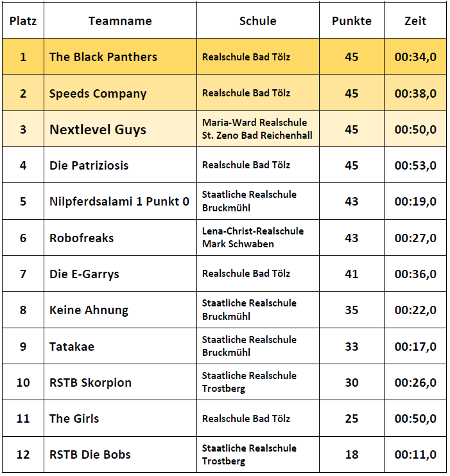Select The Girls team cell
Image resolution: width=450 pixels, height=476 pixels.
[x=74, y=418]
